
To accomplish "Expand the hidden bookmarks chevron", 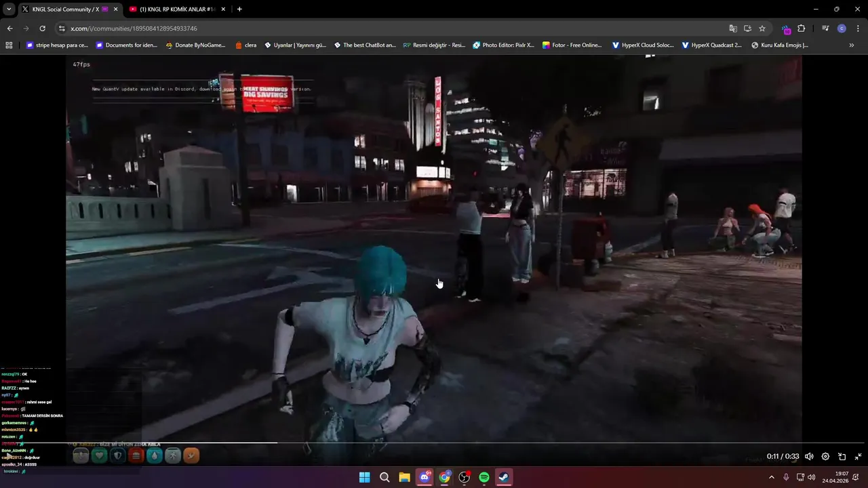I will point(852,45).
